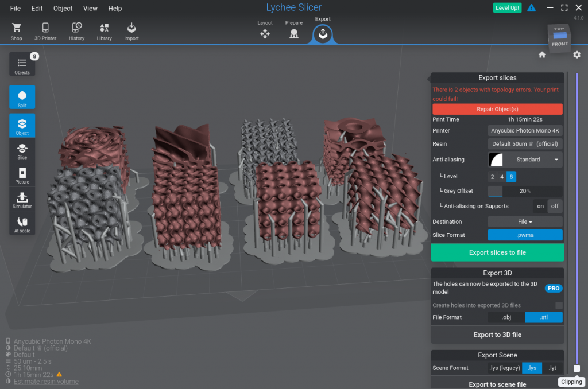
Task: Click Repair Object(s) button
Action: pos(497,109)
